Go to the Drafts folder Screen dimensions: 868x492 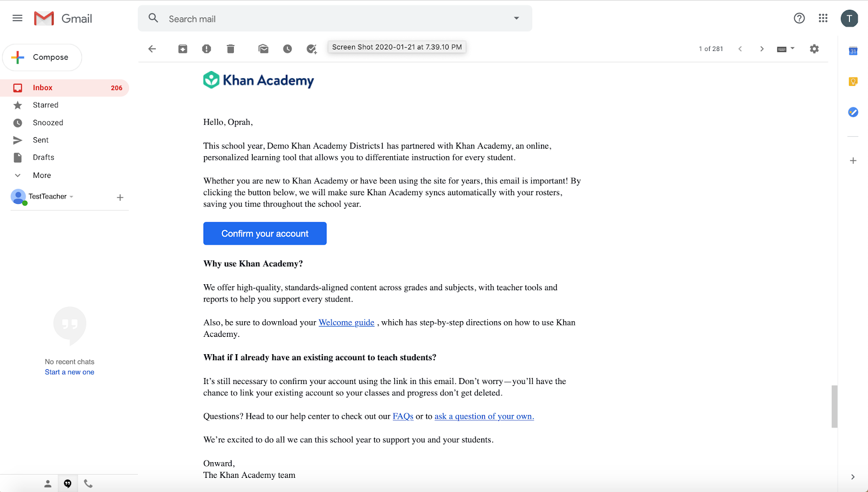(43, 157)
